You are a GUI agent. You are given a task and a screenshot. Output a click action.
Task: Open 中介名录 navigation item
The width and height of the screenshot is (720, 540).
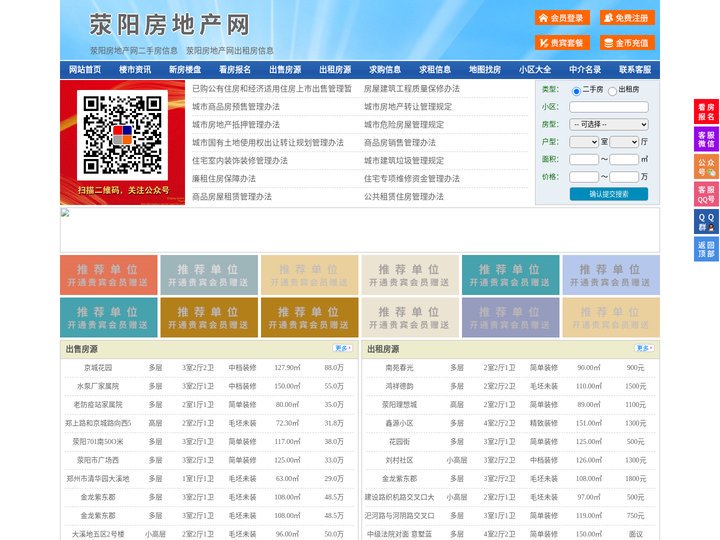585,70
